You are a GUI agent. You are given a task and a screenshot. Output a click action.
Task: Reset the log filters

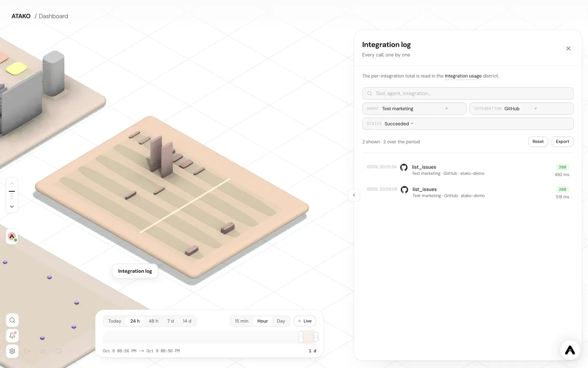tap(538, 141)
